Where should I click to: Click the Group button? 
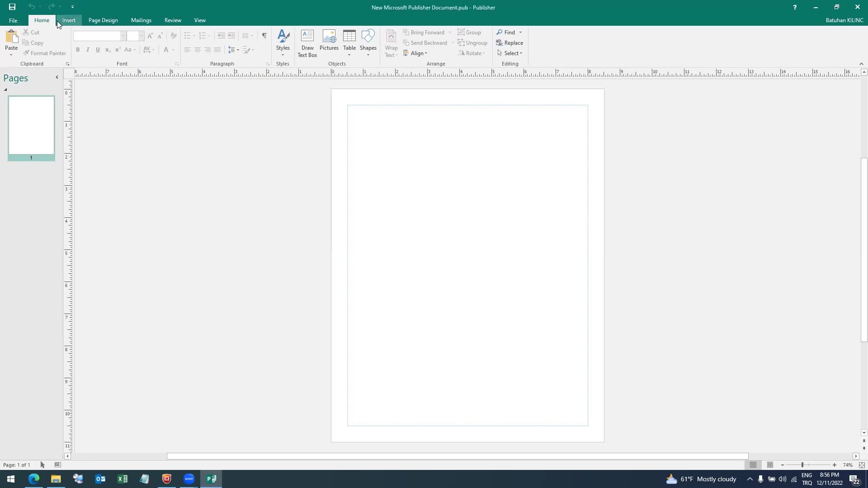point(469,33)
